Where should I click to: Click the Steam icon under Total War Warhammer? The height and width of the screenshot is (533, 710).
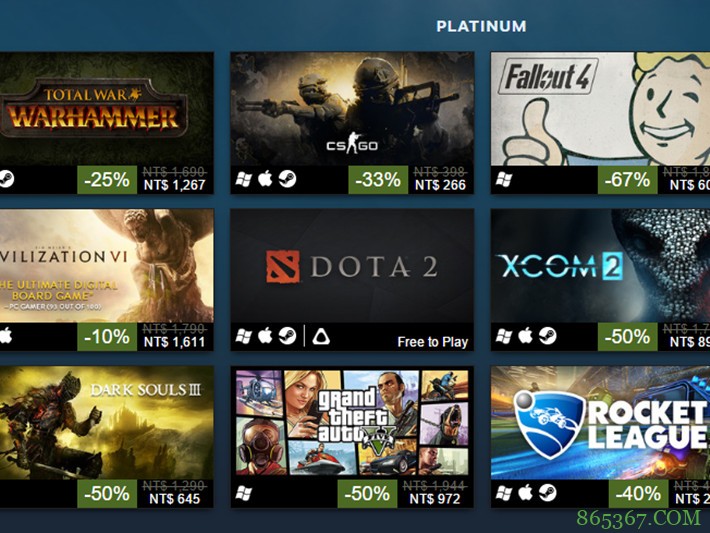pos(6,180)
